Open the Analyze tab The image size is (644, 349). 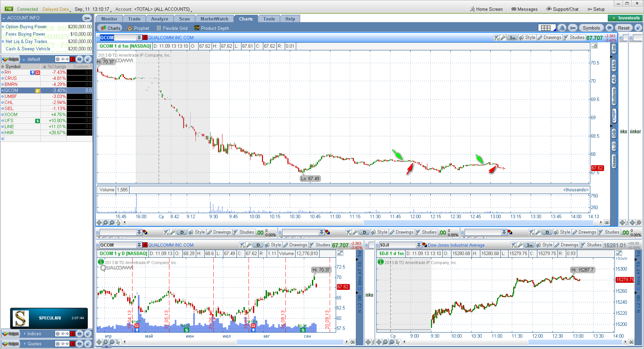[x=160, y=19]
